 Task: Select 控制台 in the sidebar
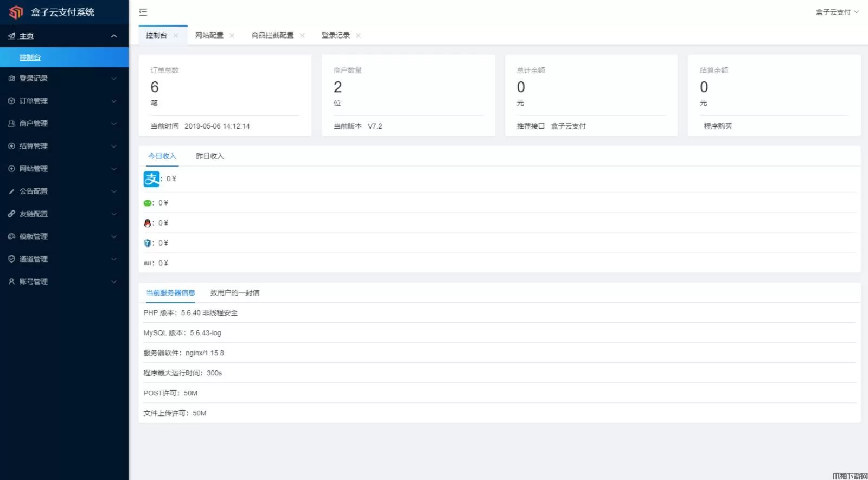tap(30, 57)
